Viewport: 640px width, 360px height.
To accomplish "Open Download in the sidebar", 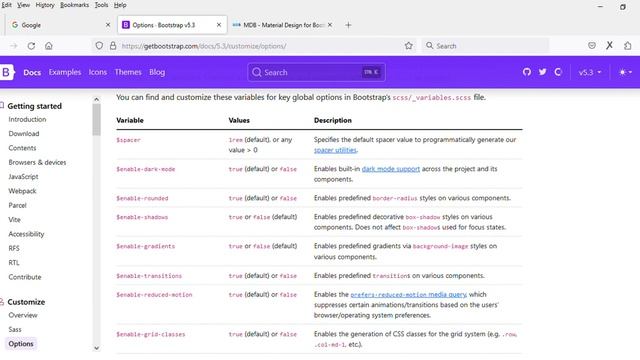I will [24, 134].
